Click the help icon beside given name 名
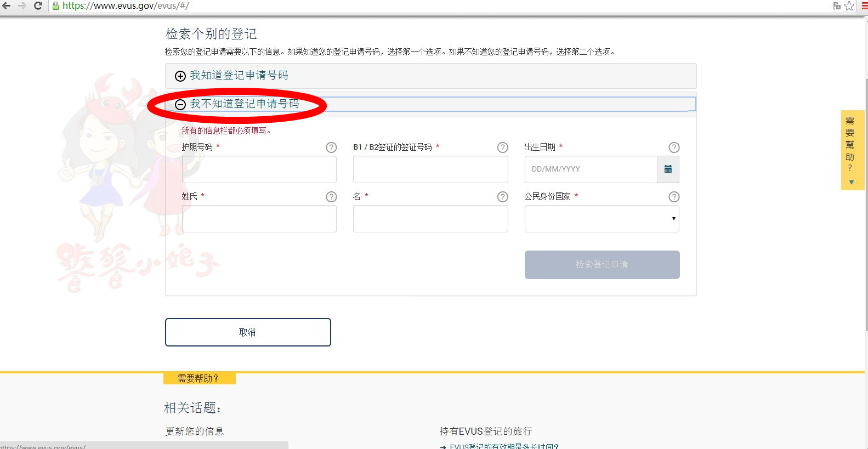This screenshot has width=868, height=449. pos(502,197)
